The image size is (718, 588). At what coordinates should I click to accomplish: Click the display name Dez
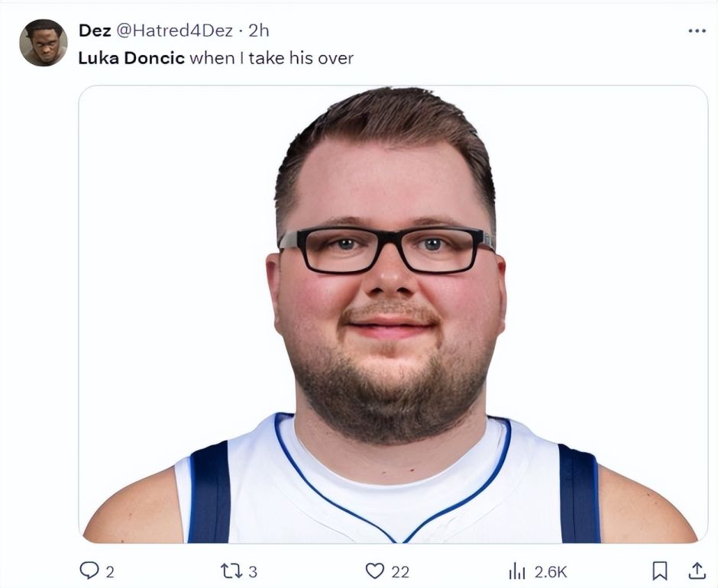pos(95,31)
